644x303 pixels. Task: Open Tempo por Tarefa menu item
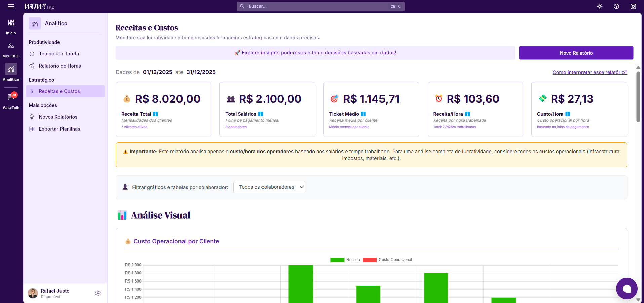[x=59, y=54]
